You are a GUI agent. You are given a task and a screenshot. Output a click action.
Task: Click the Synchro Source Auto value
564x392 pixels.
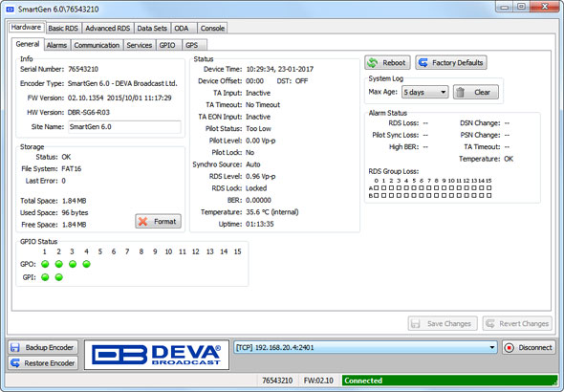pos(253,164)
